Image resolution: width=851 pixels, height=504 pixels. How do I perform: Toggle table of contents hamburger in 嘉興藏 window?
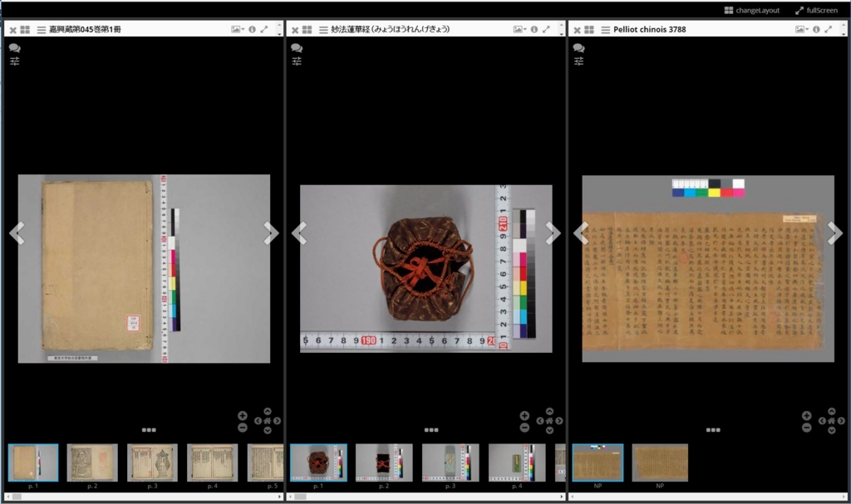tap(42, 30)
